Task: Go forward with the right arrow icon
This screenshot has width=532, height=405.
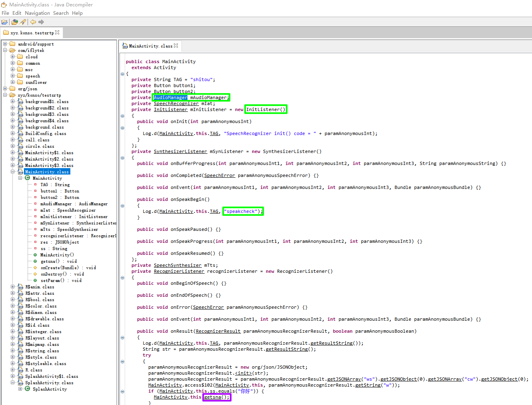Action: (x=41, y=22)
